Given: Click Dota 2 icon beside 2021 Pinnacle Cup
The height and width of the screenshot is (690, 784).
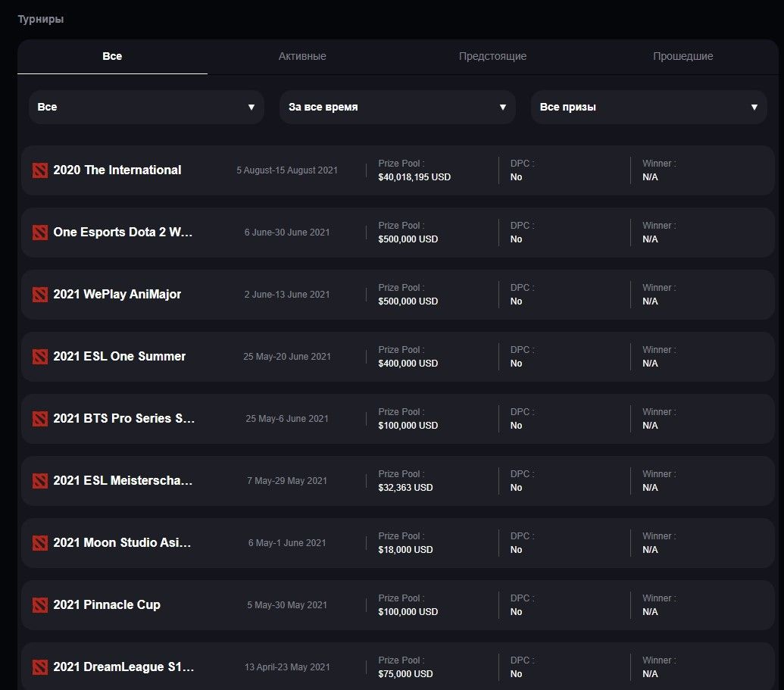Looking at the screenshot, I should pos(40,605).
